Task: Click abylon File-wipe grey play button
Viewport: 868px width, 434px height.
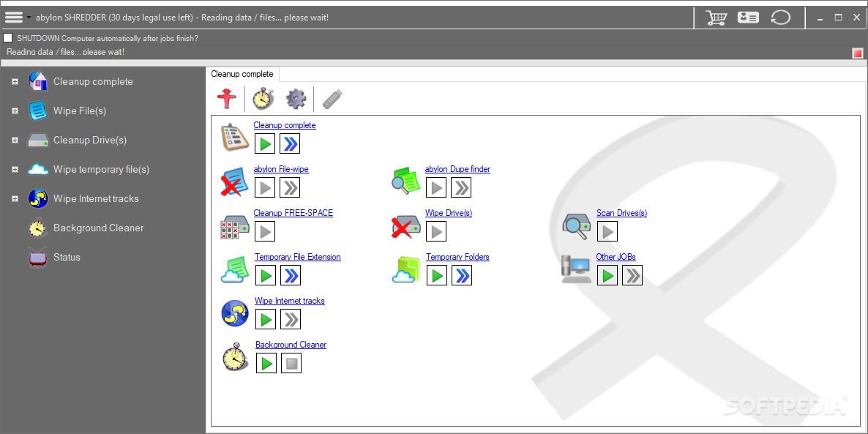Action: click(x=265, y=187)
